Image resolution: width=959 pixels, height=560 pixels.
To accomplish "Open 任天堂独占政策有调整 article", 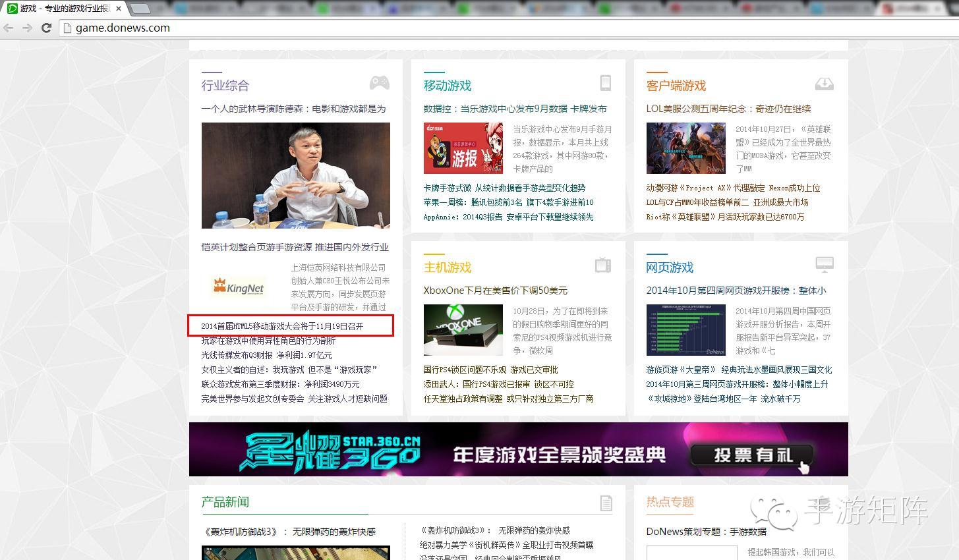I will click(509, 399).
